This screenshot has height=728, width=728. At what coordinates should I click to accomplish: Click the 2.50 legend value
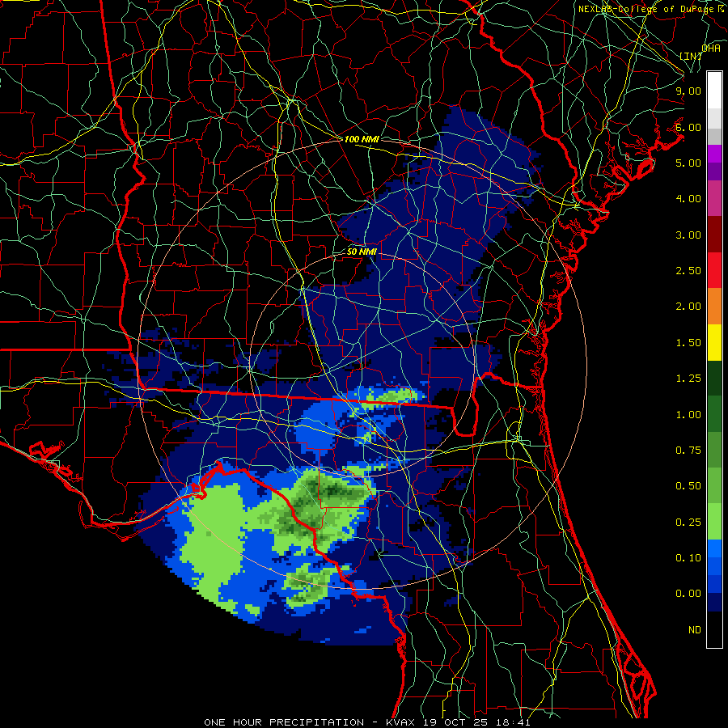tap(688, 271)
